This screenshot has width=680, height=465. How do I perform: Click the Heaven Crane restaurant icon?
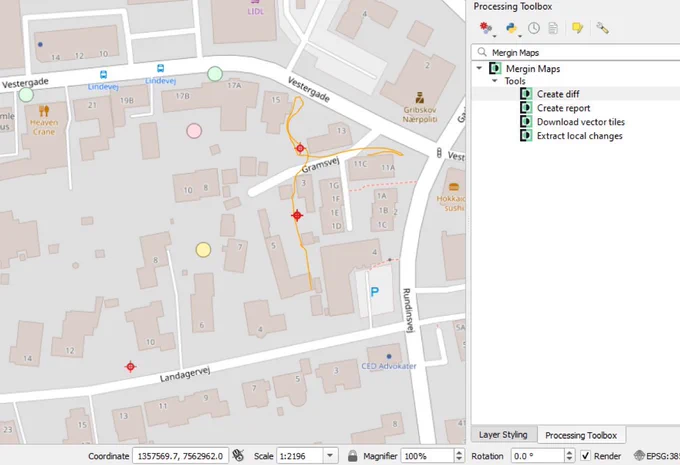pyautogui.click(x=44, y=111)
